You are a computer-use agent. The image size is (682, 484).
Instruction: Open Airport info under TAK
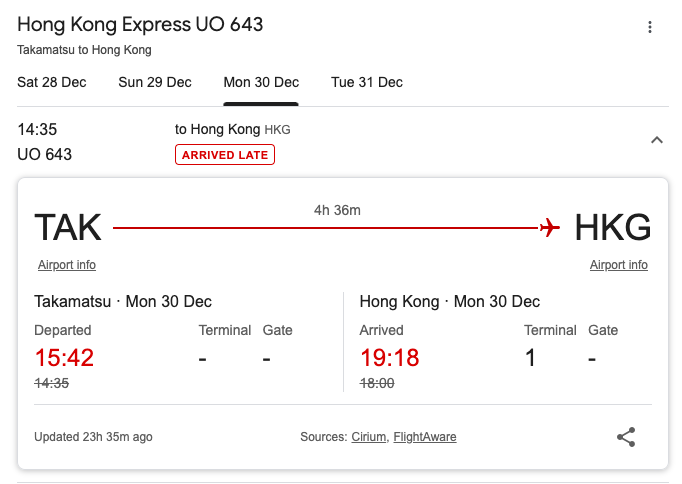click(67, 265)
